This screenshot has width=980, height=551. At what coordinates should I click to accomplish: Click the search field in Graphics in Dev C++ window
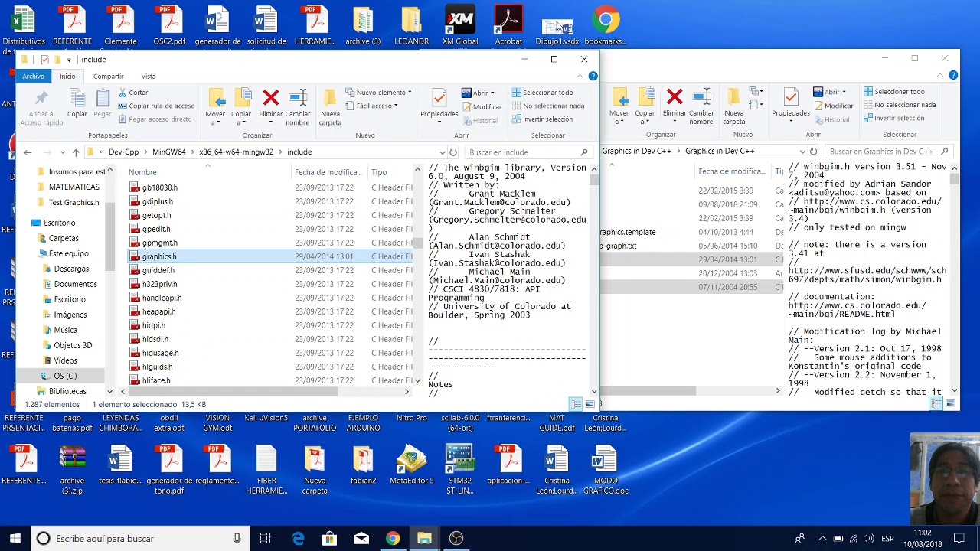point(888,152)
